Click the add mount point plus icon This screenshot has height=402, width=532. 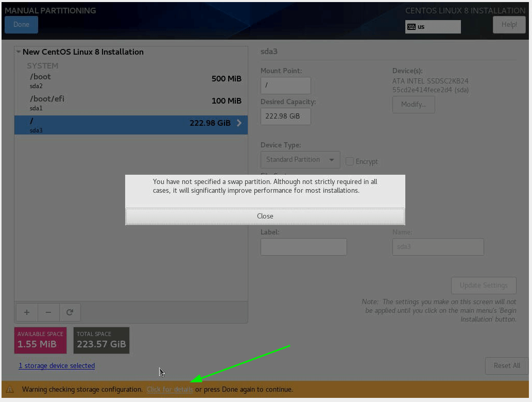tap(27, 312)
